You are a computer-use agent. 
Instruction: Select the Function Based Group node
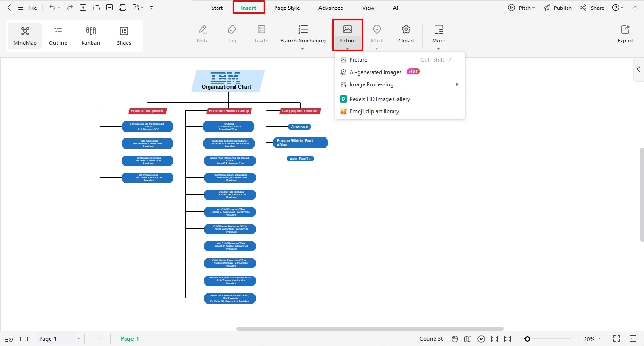coord(229,111)
